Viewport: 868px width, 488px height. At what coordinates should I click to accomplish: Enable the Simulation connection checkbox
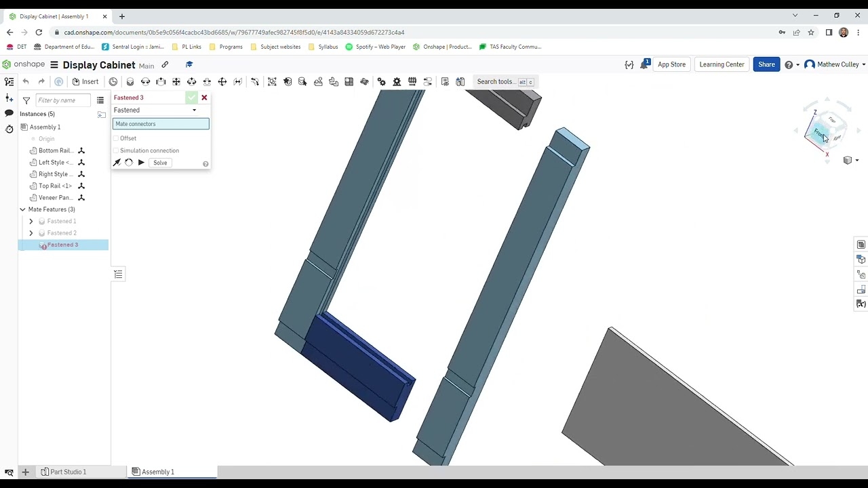point(116,150)
